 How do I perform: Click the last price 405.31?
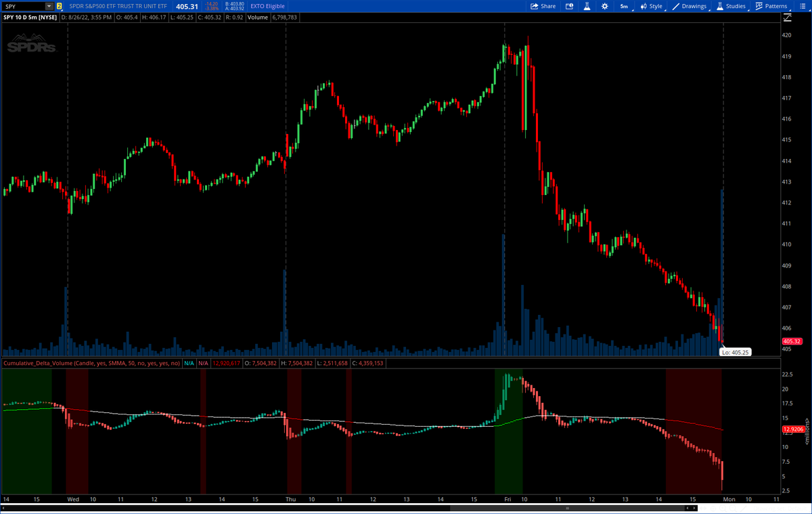[187, 6]
